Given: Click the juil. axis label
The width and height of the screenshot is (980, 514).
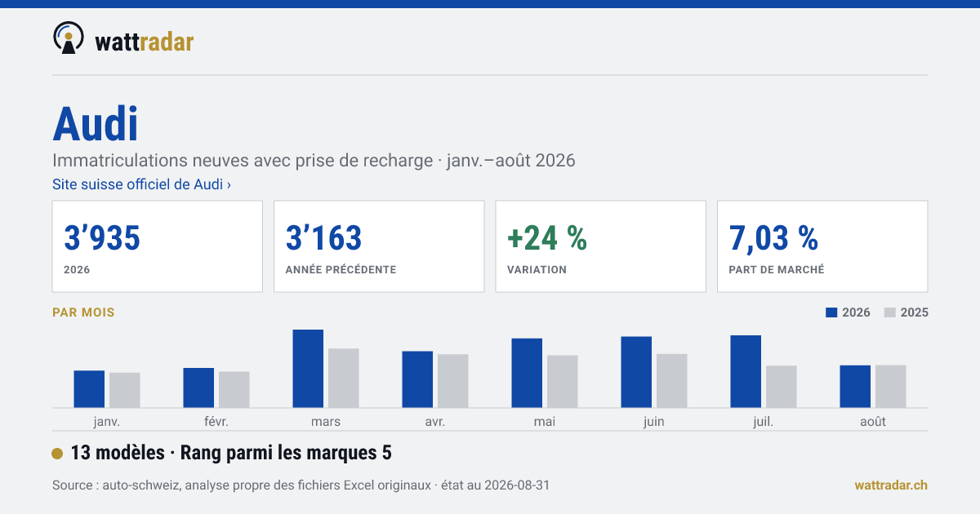Looking at the screenshot, I should coord(764,422).
